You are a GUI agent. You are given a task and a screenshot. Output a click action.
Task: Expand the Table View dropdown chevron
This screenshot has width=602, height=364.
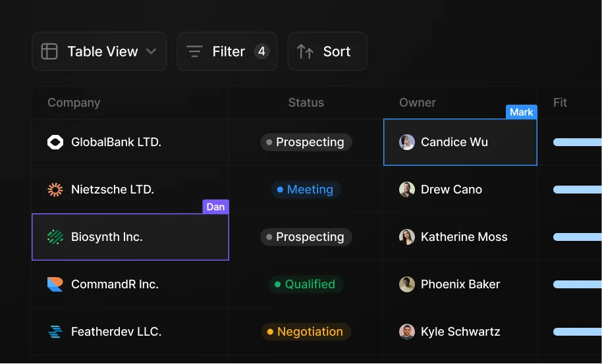(151, 51)
